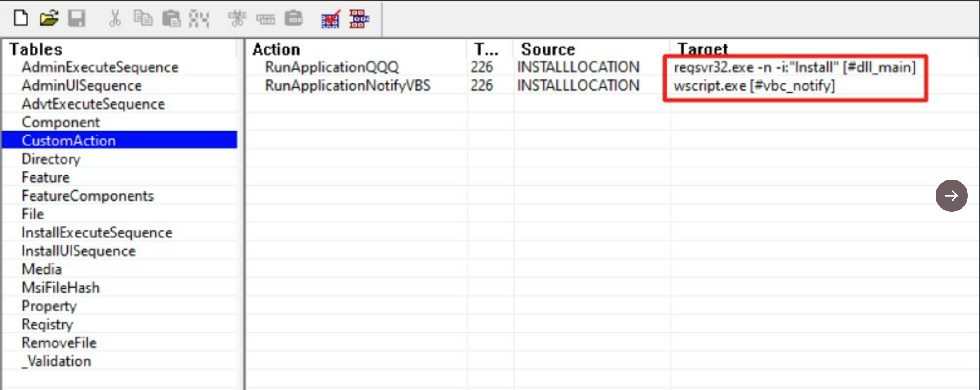
Task: Click the Save floppy disk icon
Action: click(76, 18)
